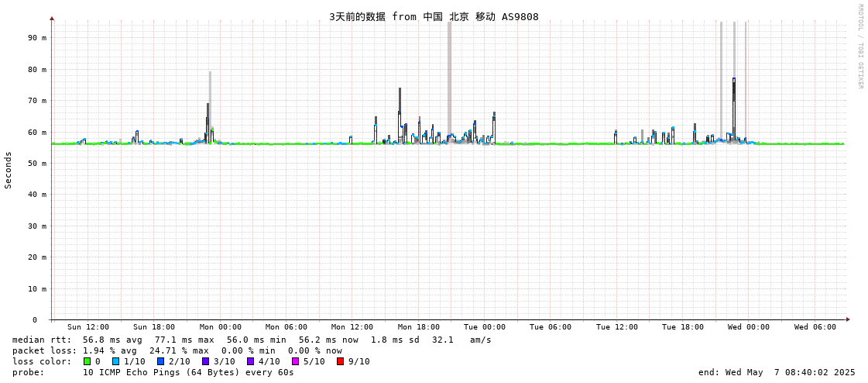Click the 'Seconds' y-axis label
This screenshot has height=383, width=868.
pos(9,170)
